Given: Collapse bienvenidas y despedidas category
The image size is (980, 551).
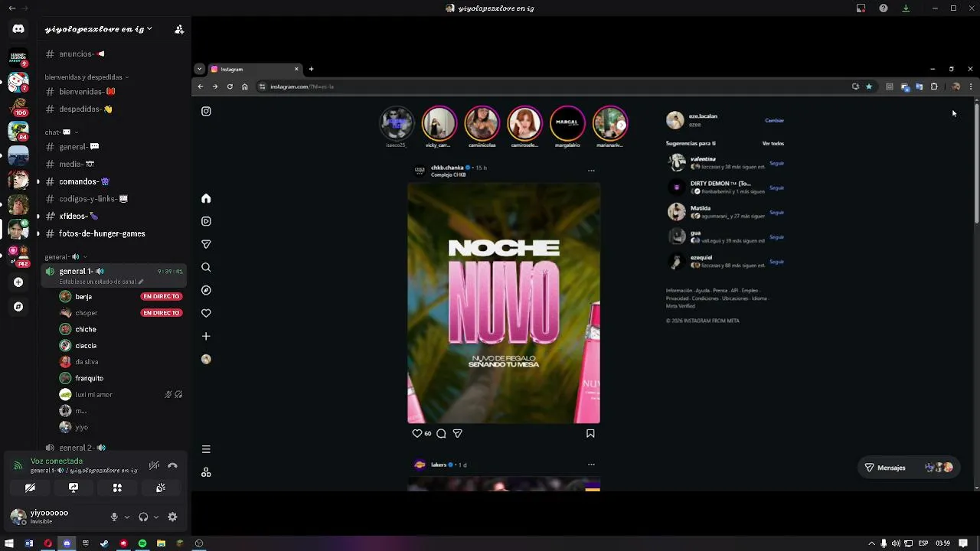Looking at the screenshot, I should click(x=87, y=77).
